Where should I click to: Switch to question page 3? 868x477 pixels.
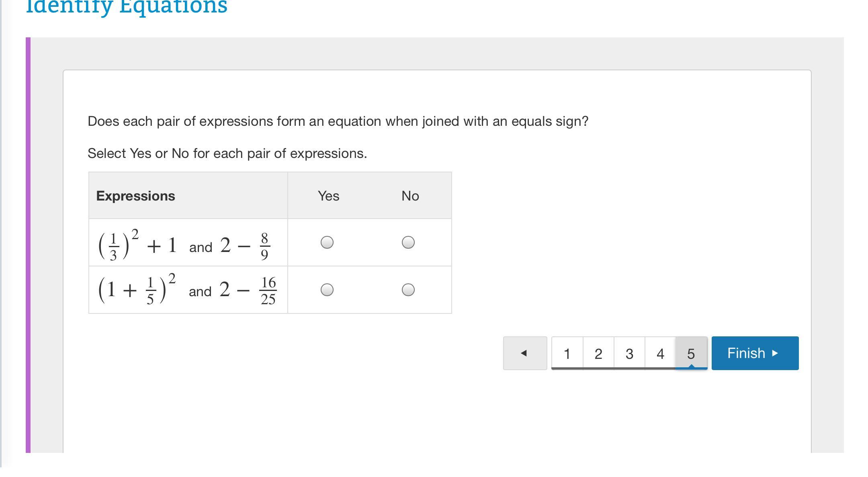coord(629,353)
